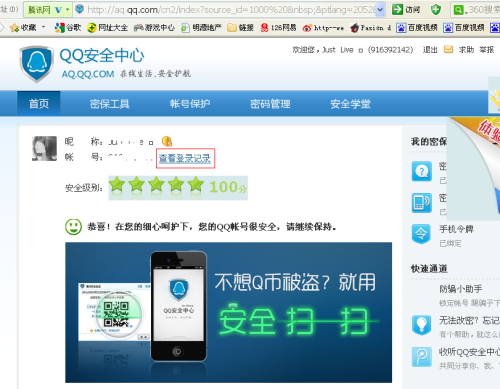
Task: Click the gold medal icon beside nickname
Action: pyautogui.click(x=167, y=141)
